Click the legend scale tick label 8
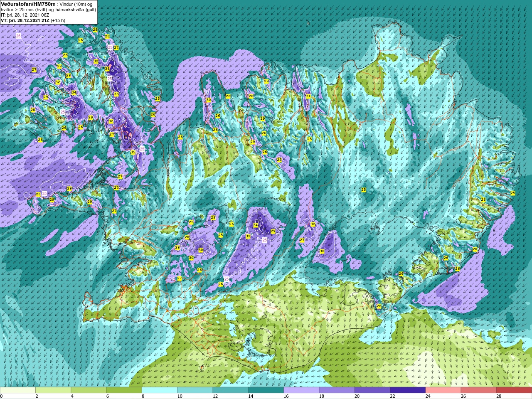Screen dimensions: 532x399 tap(143, 396)
